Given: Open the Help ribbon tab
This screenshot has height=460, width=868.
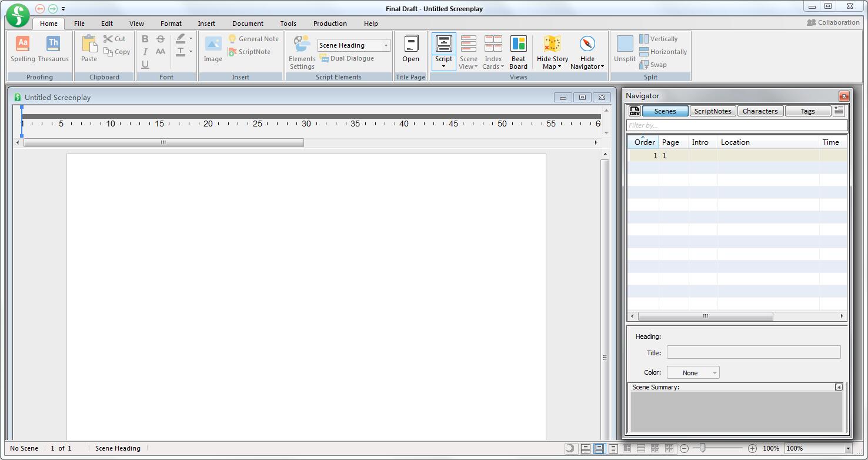Looking at the screenshot, I should point(371,24).
